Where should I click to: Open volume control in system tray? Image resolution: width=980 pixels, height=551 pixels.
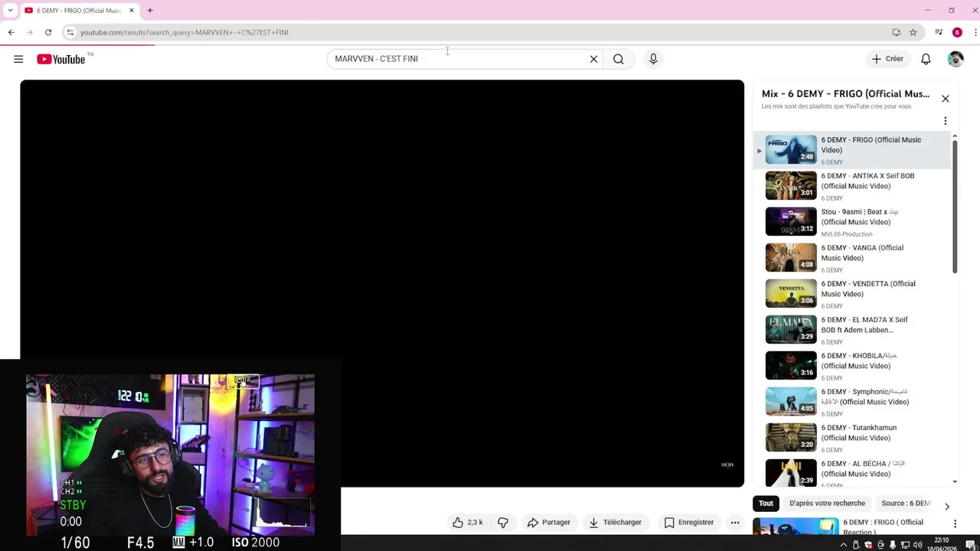(x=917, y=545)
